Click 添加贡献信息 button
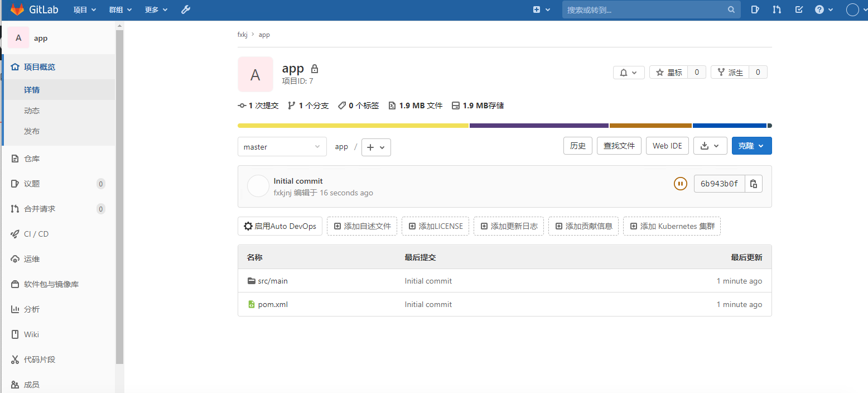 (x=584, y=226)
